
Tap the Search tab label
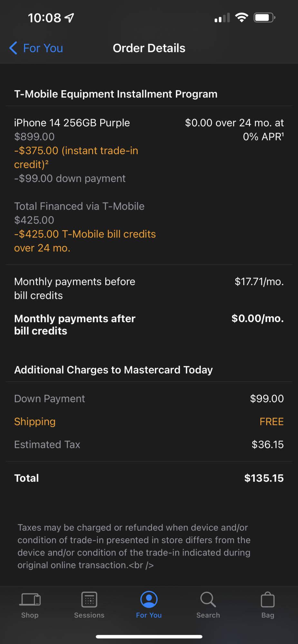click(208, 615)
